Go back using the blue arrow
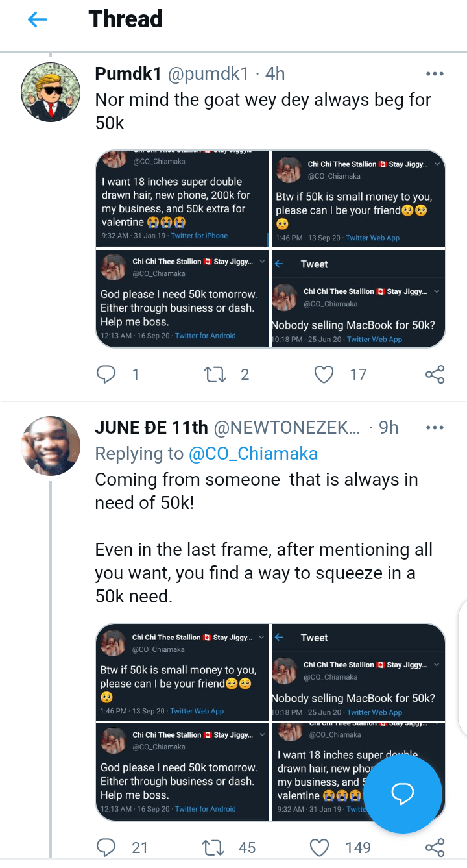467x868 pixels. (x=38, y=19)
